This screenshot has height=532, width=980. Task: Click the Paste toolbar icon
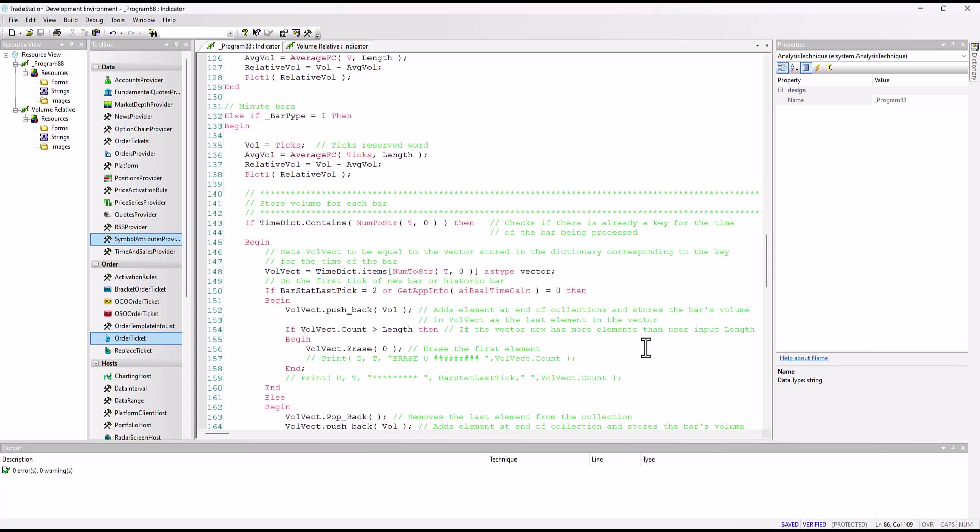tap(96, 33)
